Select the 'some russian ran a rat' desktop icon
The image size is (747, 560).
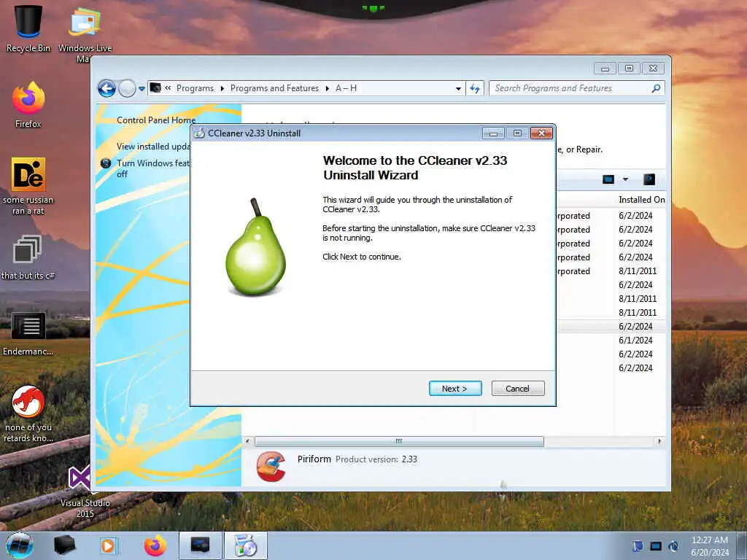28,186
